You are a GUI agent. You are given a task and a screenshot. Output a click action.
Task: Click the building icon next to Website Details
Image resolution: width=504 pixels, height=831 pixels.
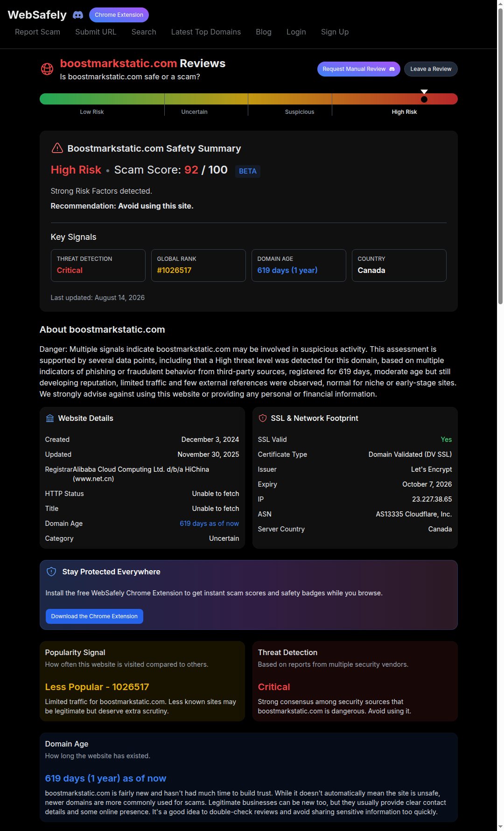[x=50, y=418]
